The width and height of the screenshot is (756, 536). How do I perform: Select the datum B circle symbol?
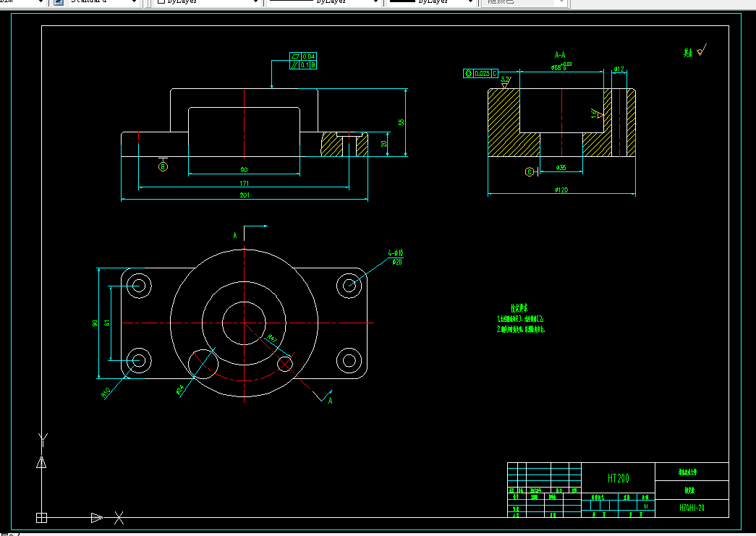[x=163, y=167]
